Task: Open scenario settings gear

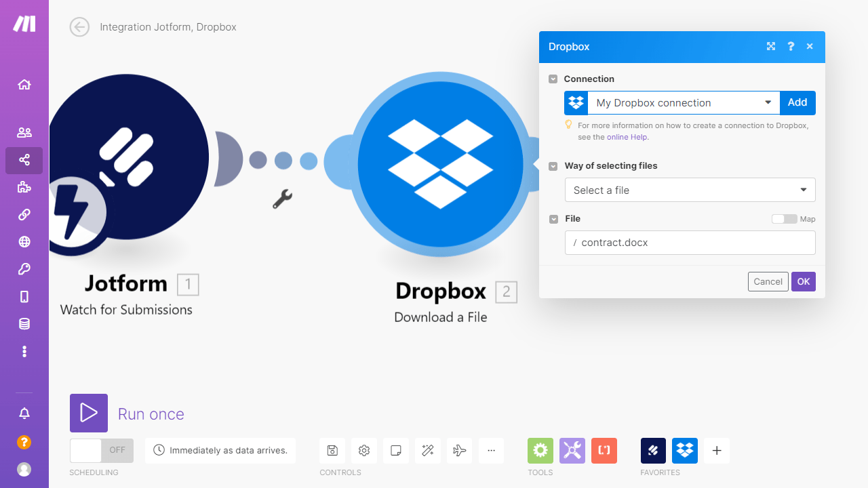Action: (364, 450)
